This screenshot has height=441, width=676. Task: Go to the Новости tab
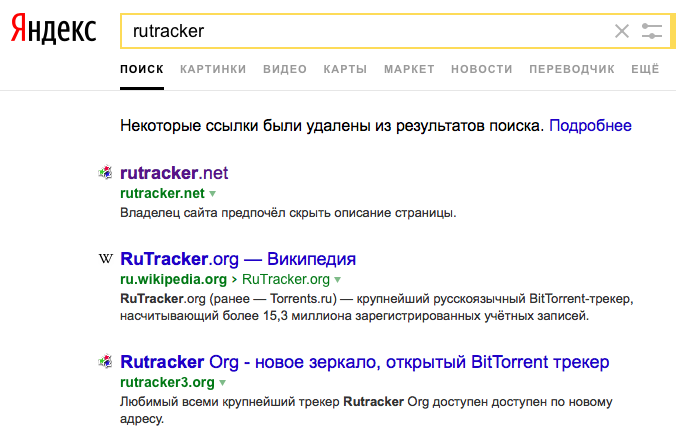(x=482, y=69)
